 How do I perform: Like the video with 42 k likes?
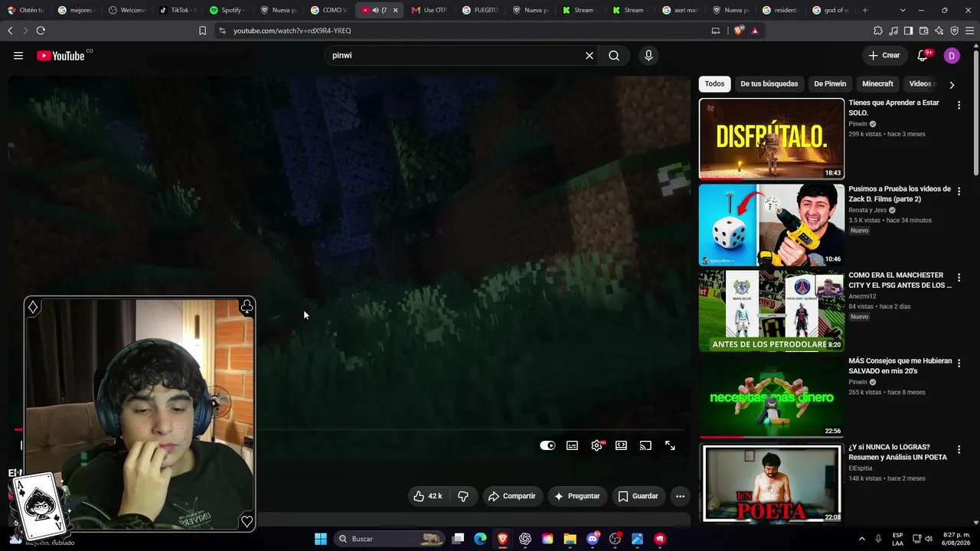click(428, 496)
